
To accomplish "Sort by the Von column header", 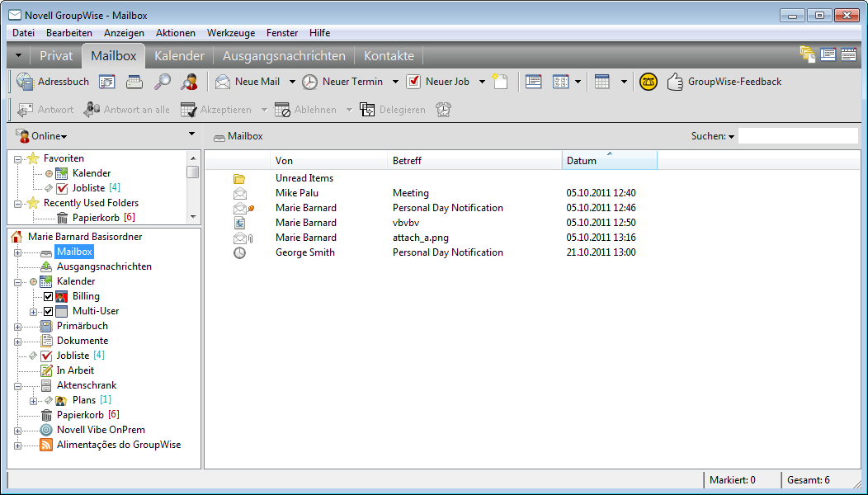I will click(x=329, y=161).
